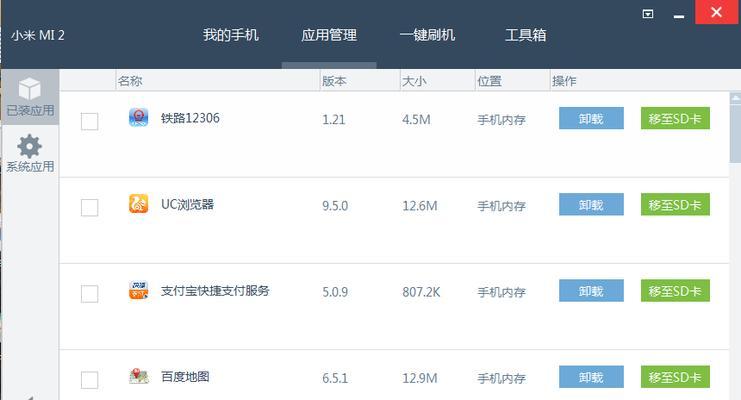Viewport: 741px width, 400px height.
Task: Select the 百度地图 app name
Action: point(185,376)
